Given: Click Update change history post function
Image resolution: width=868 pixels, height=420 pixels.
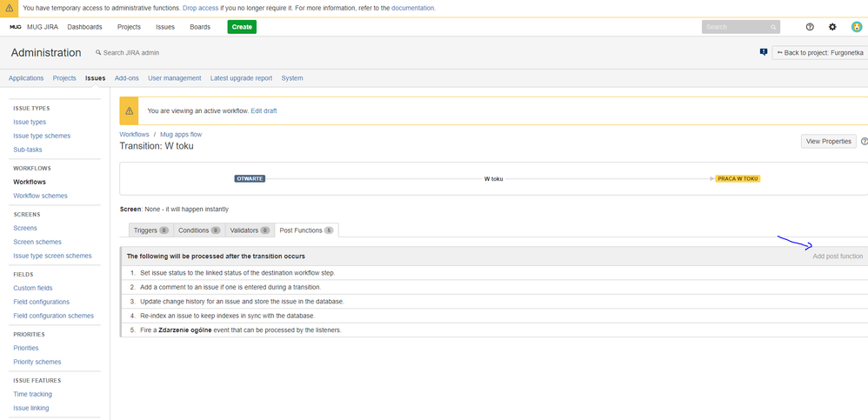Looking at the screenshot, I should coord(494,302).
